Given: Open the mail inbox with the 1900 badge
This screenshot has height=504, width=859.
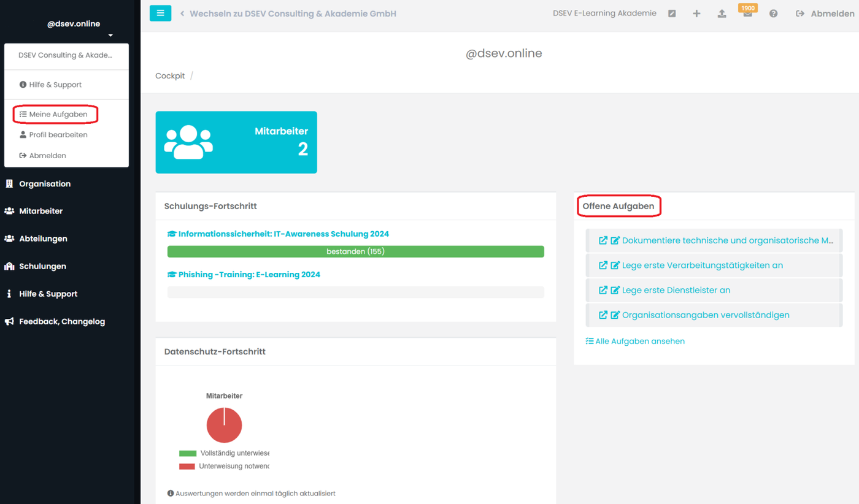Looking at the screenshot, I should pos(747,12).
